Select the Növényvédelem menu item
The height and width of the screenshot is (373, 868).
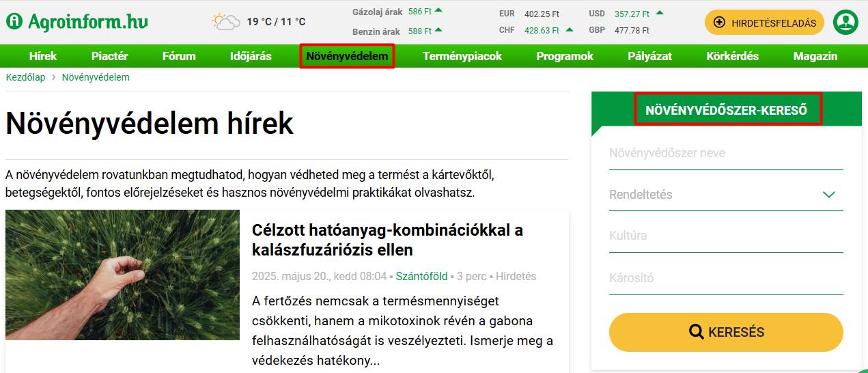347,56
